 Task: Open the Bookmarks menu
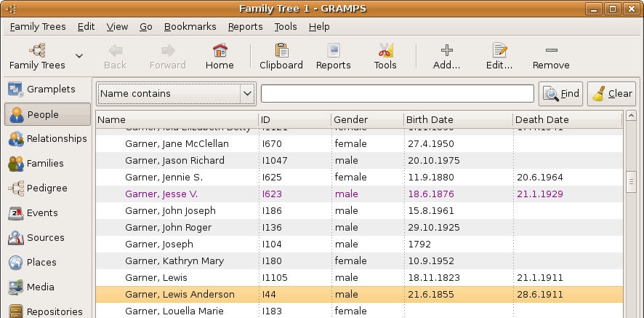[x=190, y=26]
